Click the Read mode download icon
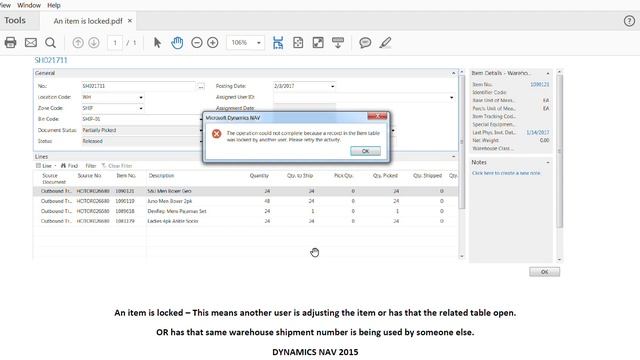This screenshot has width=640, height=360. tap(338, 42)
